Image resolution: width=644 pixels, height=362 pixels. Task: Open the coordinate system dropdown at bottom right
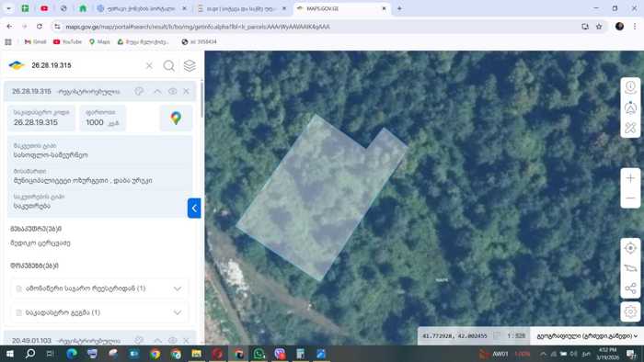click(587, 335)
